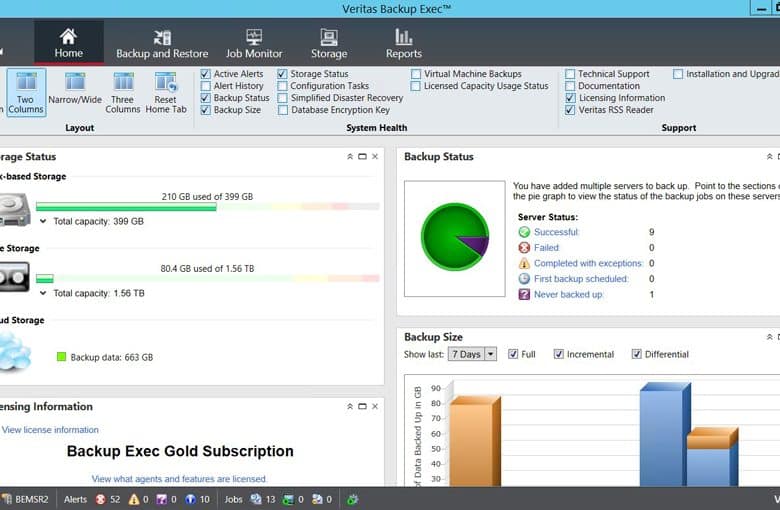Screen dimensions: 780x510
Task: Click the backup status pie chart
Action: pos(455,237)
